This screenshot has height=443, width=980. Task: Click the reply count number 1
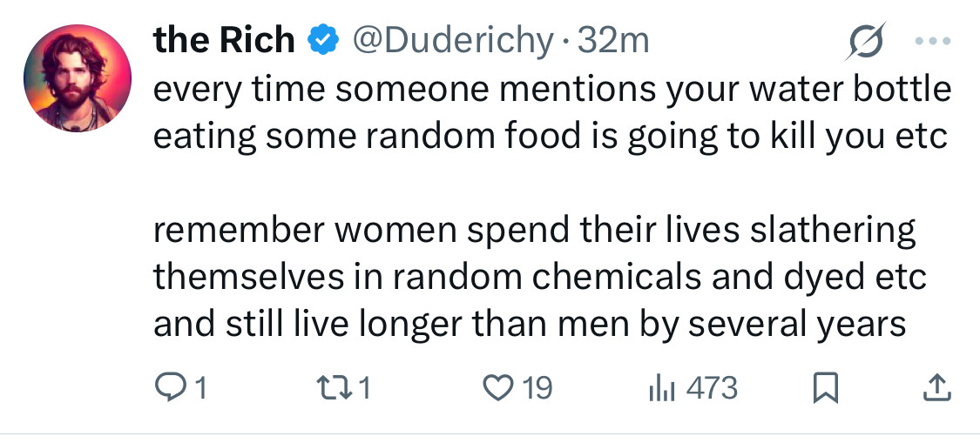pyautogui.click(x=200, y=388)
